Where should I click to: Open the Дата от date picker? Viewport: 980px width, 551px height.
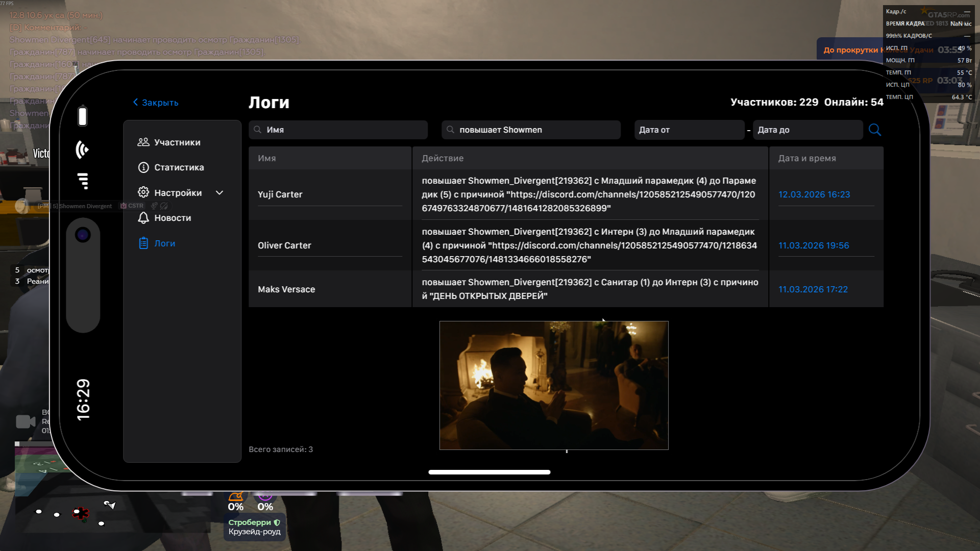689,130
